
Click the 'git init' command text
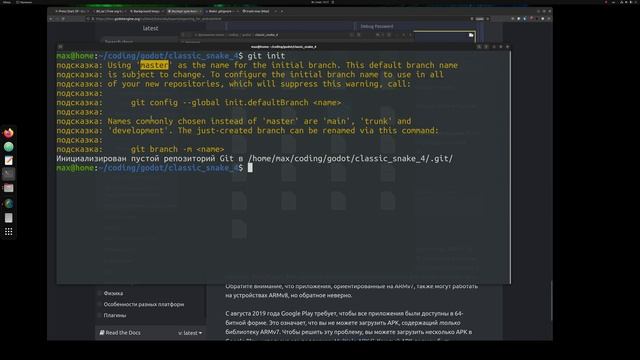[266, 56]
